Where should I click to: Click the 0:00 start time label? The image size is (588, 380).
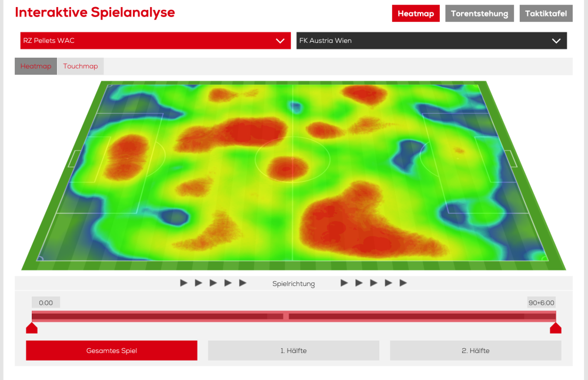(x=46, y=303)
